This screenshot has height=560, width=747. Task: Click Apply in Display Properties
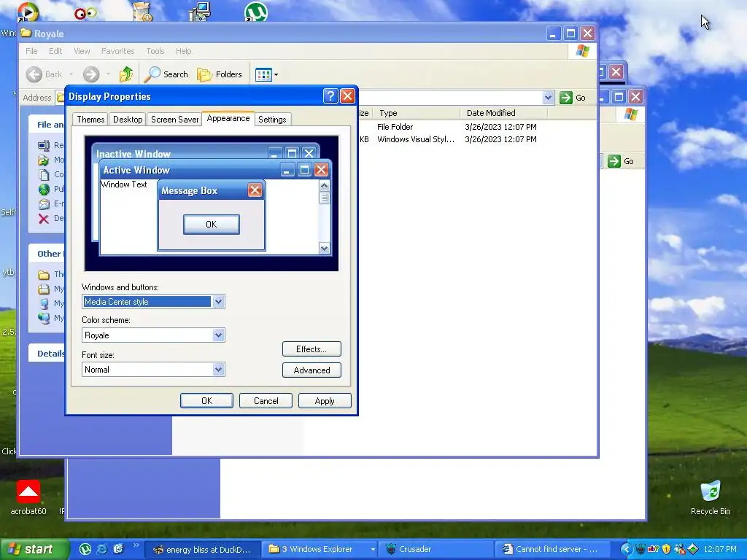click(x=325, y=401)
